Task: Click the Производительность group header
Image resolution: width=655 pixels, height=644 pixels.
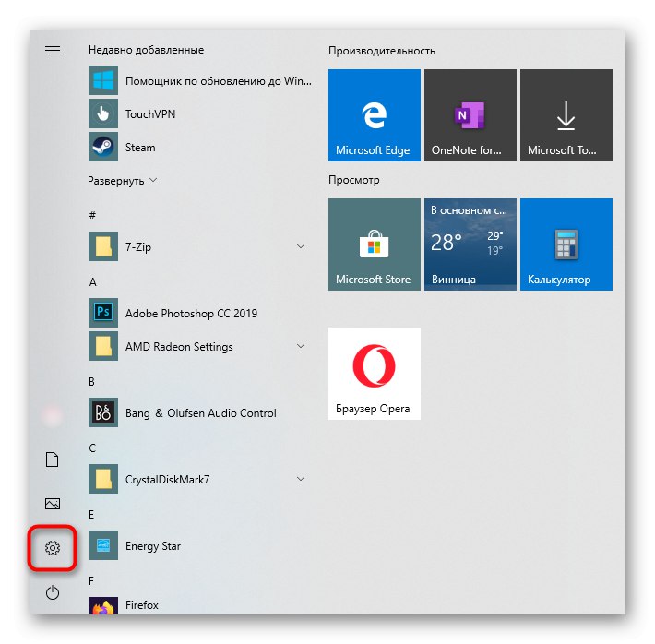Action: 382,51
